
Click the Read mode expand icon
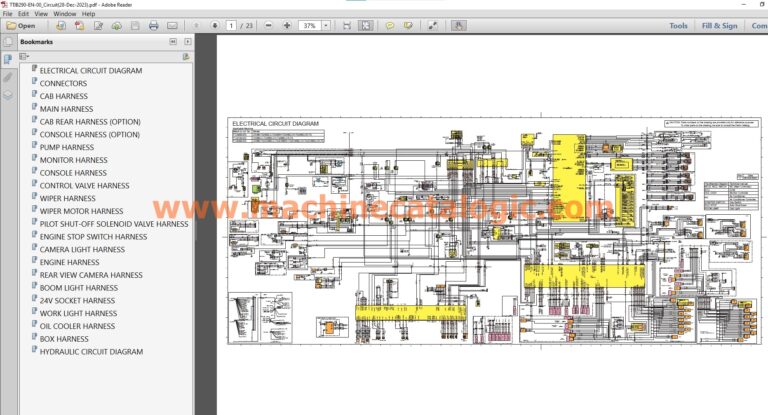(432, 25)
